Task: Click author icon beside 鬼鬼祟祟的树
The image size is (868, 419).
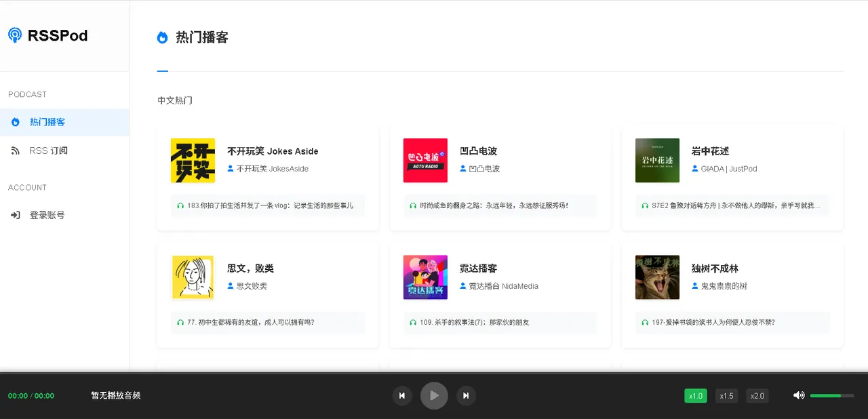Action: (695, 286)
